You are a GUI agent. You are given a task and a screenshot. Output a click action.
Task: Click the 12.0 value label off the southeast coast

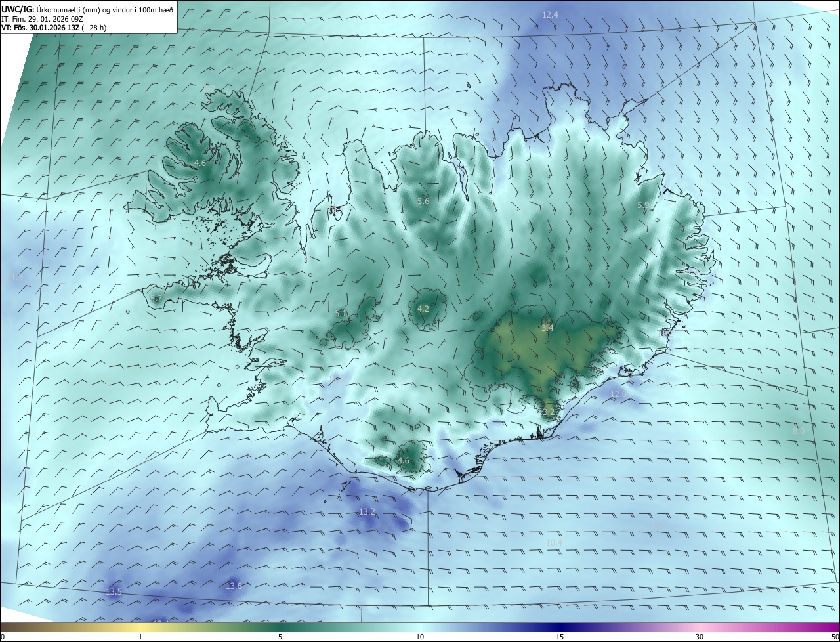(x=619, y=394)
